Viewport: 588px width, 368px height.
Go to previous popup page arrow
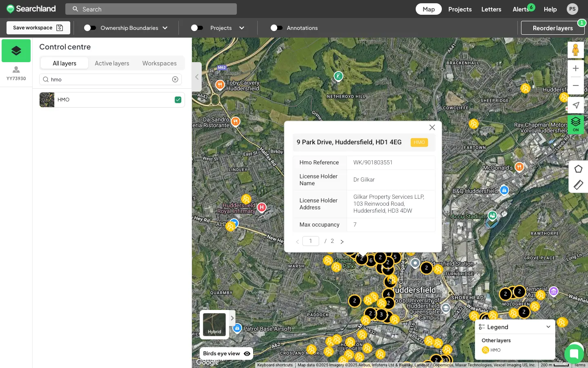297,242
